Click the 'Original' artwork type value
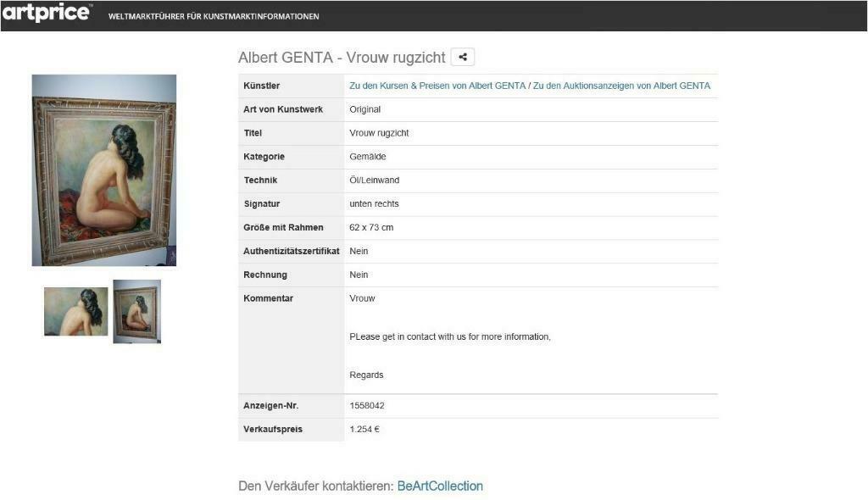 pos(364,109)
